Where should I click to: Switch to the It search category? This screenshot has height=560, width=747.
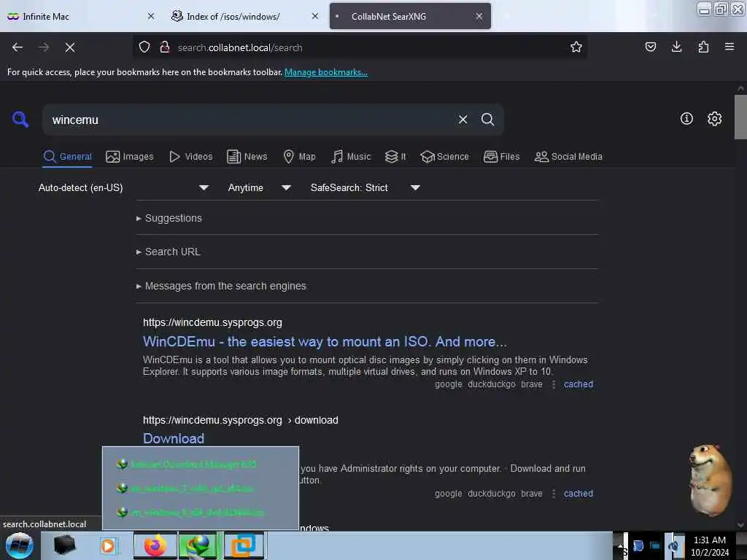395,157
